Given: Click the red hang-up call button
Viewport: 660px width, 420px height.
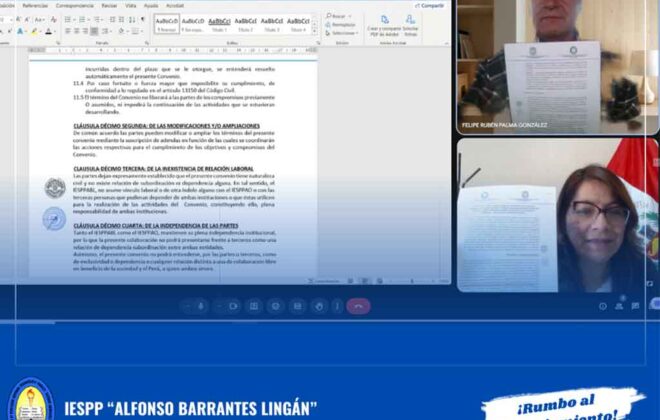Looking at the screenshot, I should tap(358, 306).
